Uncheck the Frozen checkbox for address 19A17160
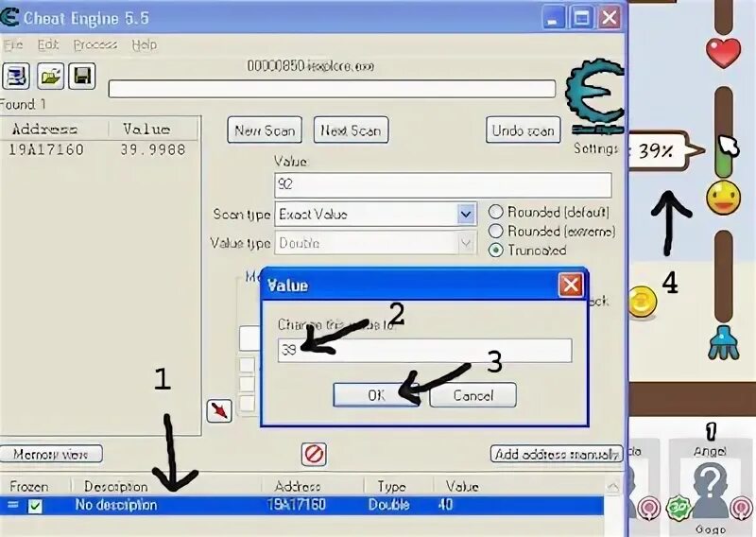This screenshot has height=537, width=756. (x=35, y=506)
